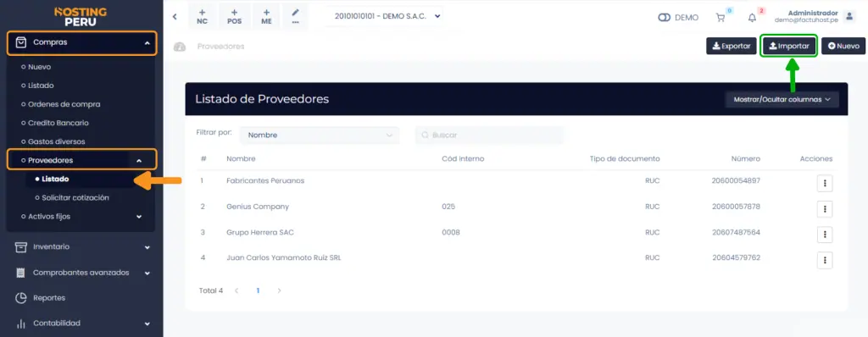The width and height of the screenshot is (868, 337).
Task: Click the Buscar search field
Action: point(489,135)
